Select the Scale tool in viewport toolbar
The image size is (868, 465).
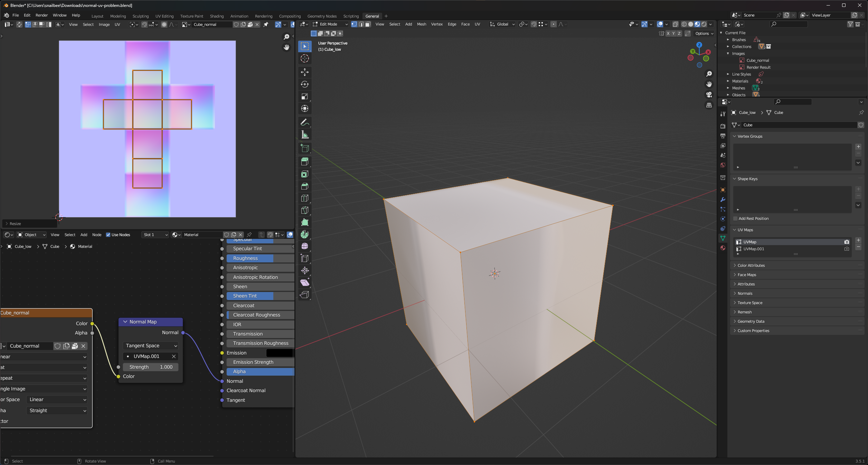point(305,96)
